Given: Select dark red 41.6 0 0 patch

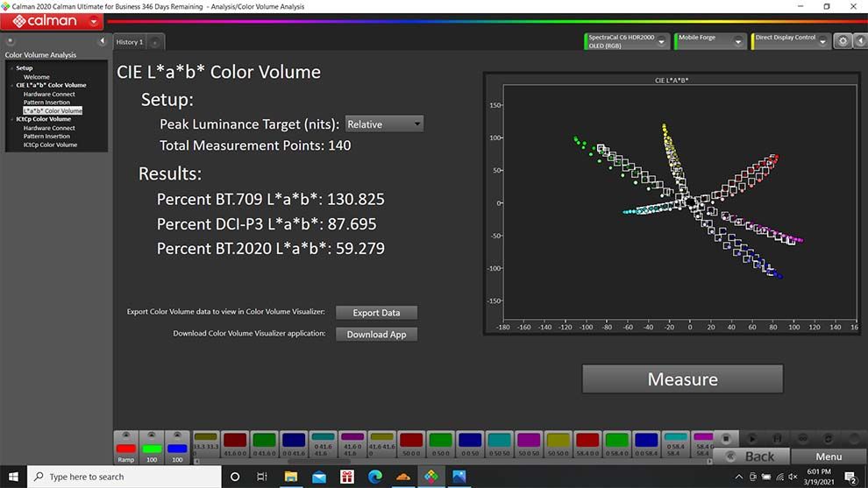Looking at the screenshot, I should (x=235, y=444).
